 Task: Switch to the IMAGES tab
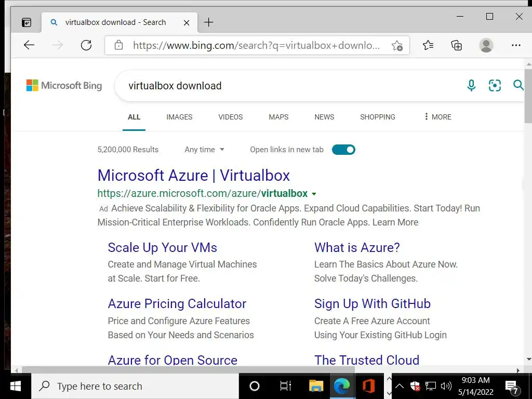click(179, 117)
